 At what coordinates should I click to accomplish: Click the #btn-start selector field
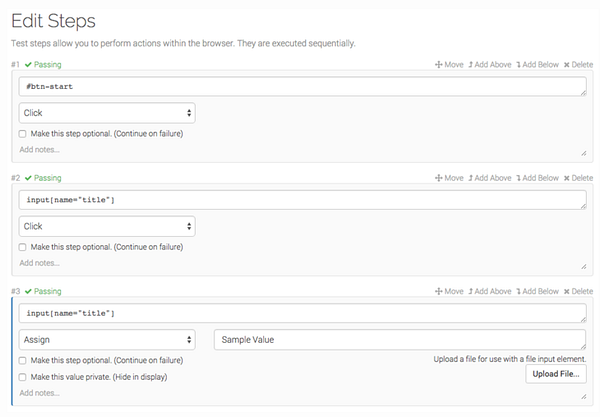[302, 86]
